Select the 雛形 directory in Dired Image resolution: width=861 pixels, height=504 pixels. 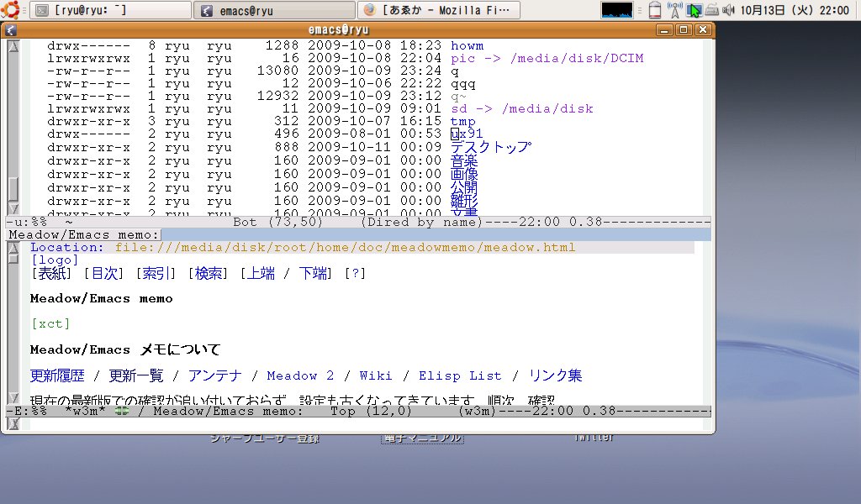click(x=464, y=202)
